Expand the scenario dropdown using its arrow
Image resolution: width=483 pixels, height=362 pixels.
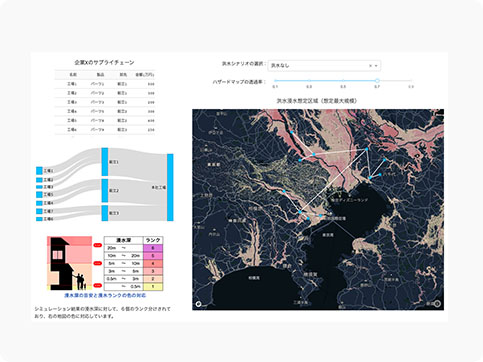coord(376,66)
